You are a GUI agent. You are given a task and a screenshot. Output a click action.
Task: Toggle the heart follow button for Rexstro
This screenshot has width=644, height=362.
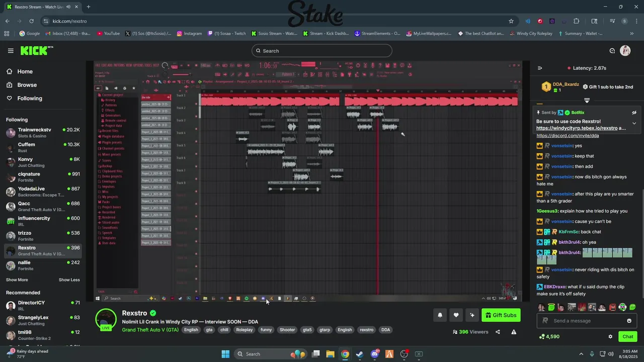(x=456, y=315)
